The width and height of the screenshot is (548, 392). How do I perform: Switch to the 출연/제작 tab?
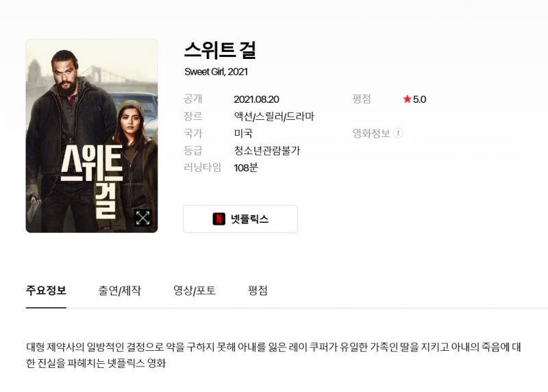tap(119, 291)
